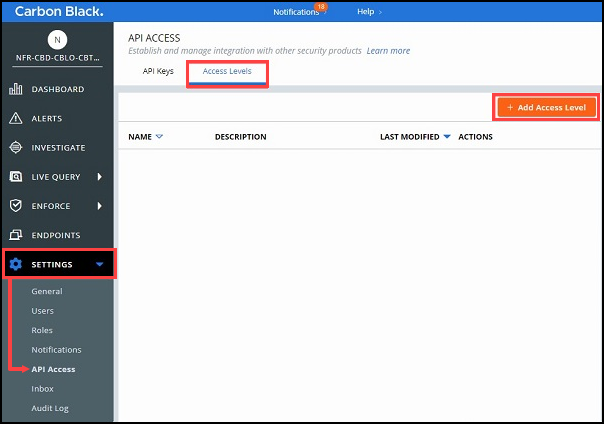Click the NFR-CBD-CBLO-CBT organization name

[57, 58]
